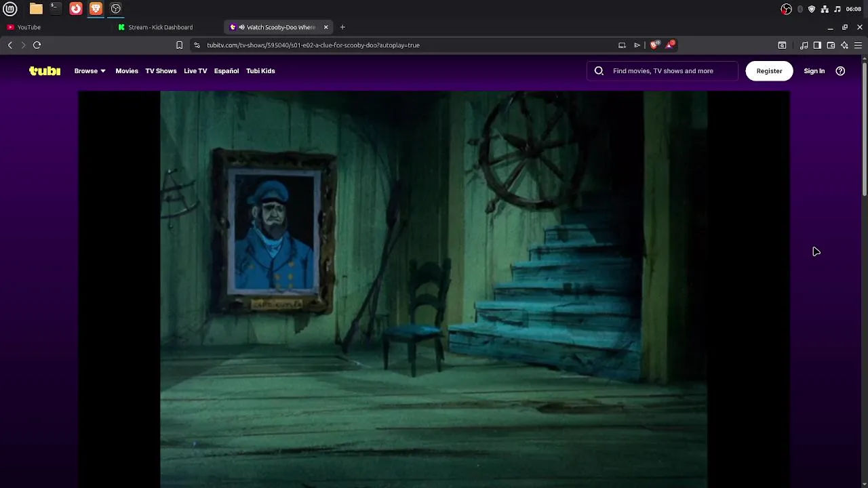Click the OBS Studio taskbar icon
The image size is (868, 488).
[116, 9]
